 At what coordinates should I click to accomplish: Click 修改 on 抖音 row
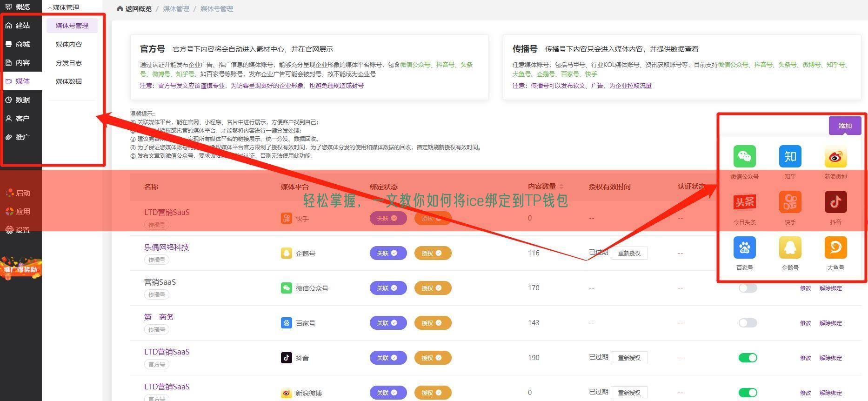click(805, 358)
